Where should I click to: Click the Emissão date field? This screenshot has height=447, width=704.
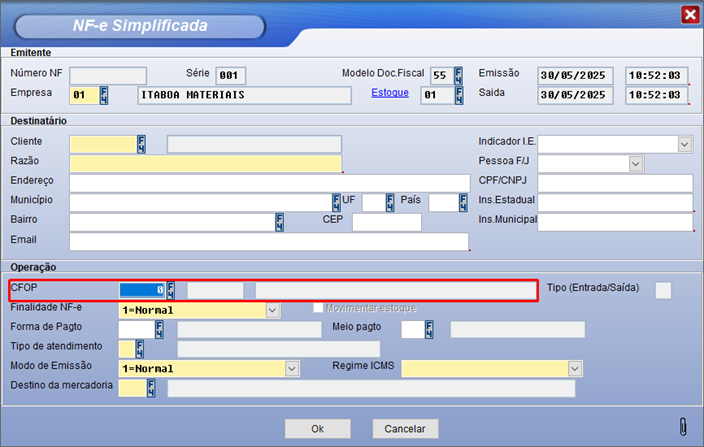tap(575, 75)
